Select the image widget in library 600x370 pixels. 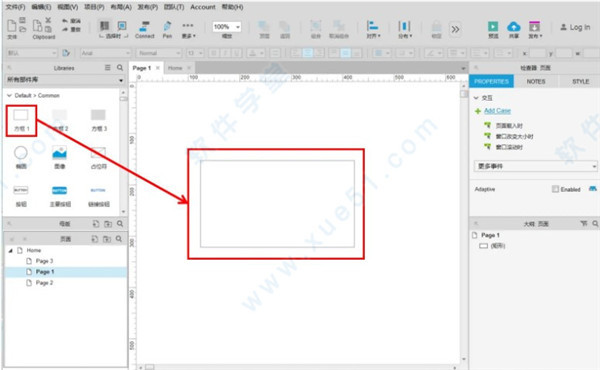pyautogui.click(x=59, y=157)
